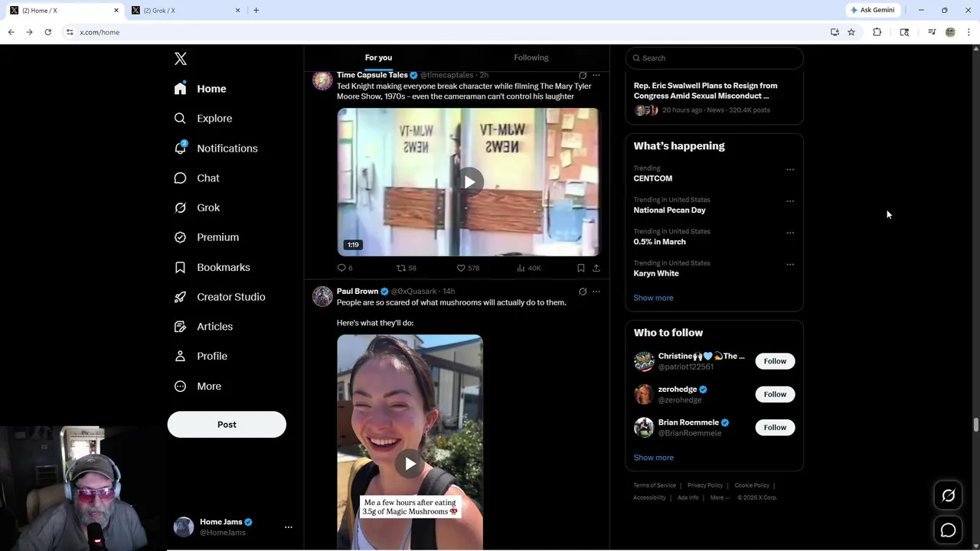Reply to Time Capsule Tales post
Image resolution: width=980 pixels, height=551 pixels.
345,268
